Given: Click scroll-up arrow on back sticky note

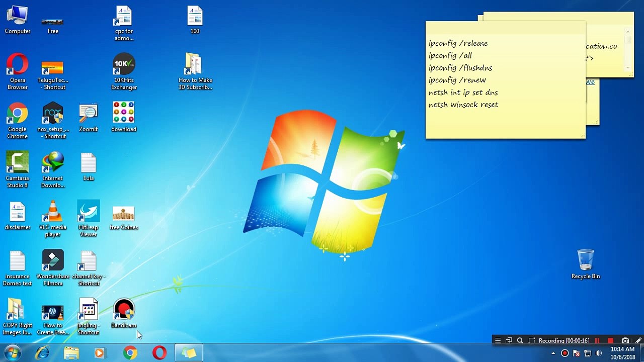Looking at the screenshot, I should [628, 33].
